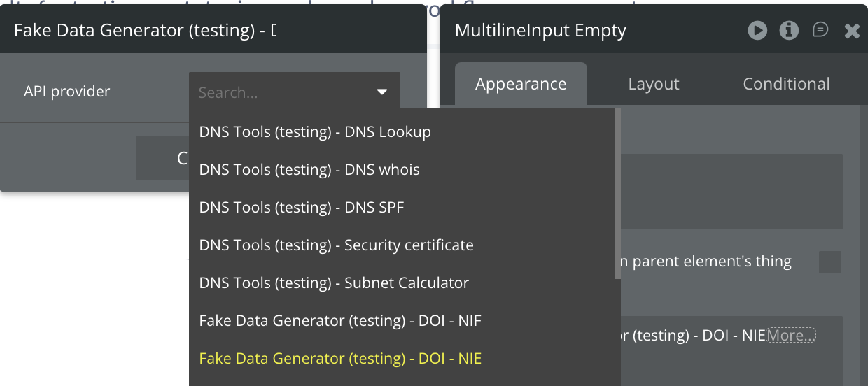The width and height of the screenshot is (868, 386).
Task: Click the dropdown list's vertical scrollbar
Action: pyautogui.click(x=617, y=196)
